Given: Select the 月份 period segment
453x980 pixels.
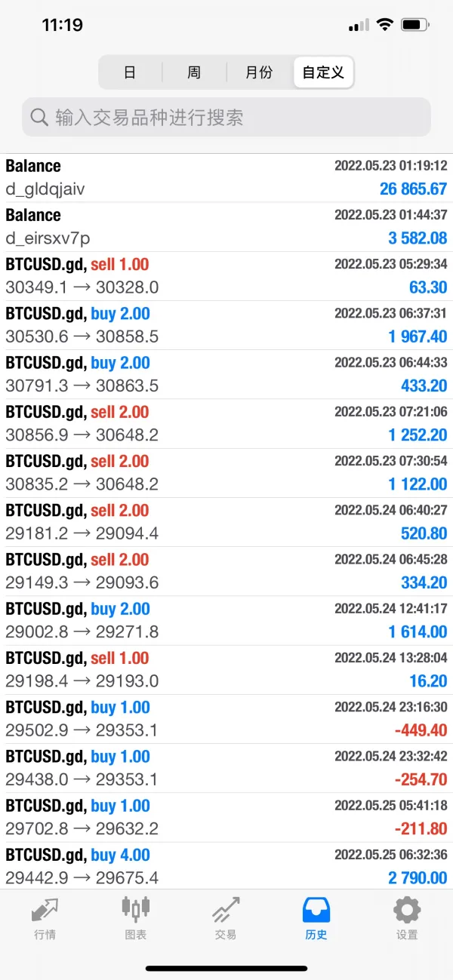Looking at the screenshot, I should 259,73.
